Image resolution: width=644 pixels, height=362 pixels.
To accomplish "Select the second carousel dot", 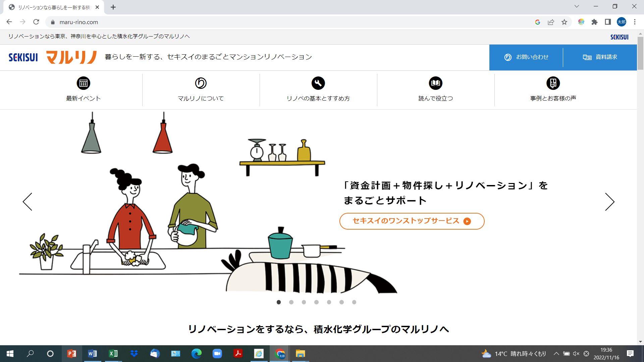I will tap(291, 302).
